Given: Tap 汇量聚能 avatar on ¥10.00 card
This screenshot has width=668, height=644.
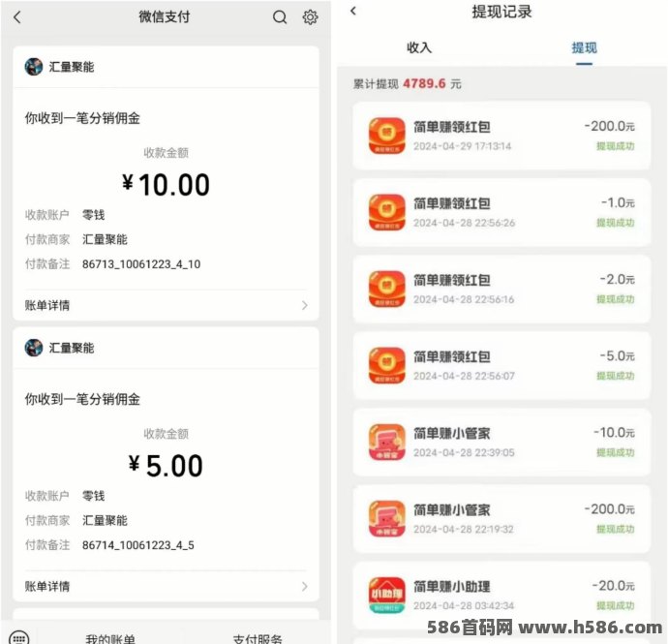Looking at the screenshot, I should [34, 67].
